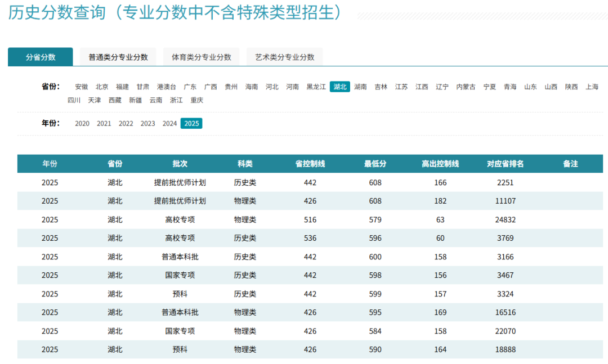Select the row with rank 24832
This screenshot has height=364, width=608.
(x=310, y=219)
